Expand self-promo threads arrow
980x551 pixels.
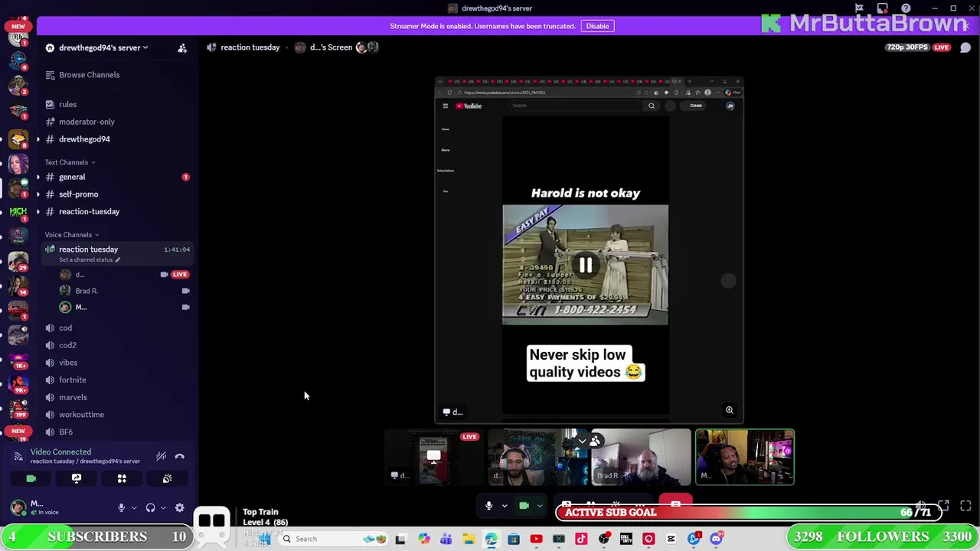pyautogui.click(x=38, y=194)
